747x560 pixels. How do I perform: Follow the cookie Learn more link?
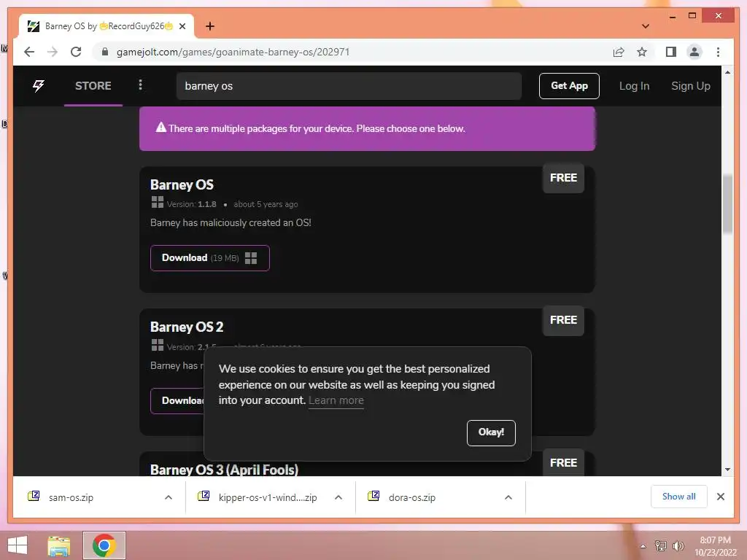336,400
